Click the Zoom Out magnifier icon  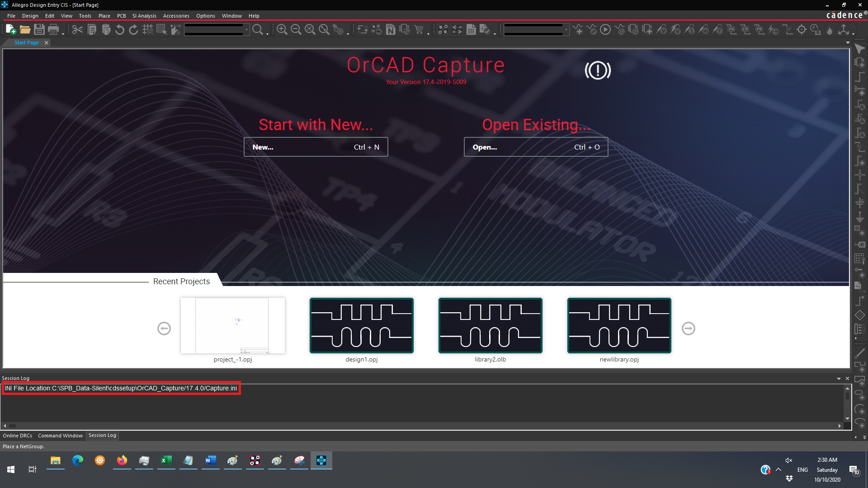click(x=296, y=30)
